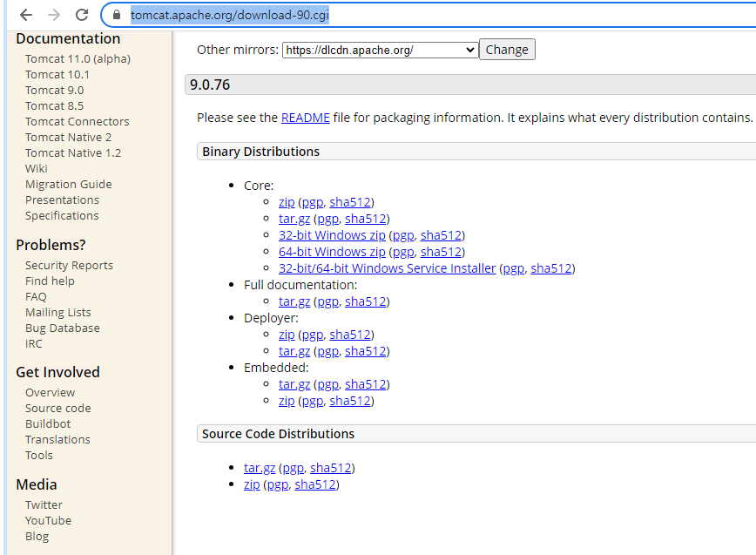
Task: Click Find help in sidebar
Action: pyautogui.click(x=50, y=281)
